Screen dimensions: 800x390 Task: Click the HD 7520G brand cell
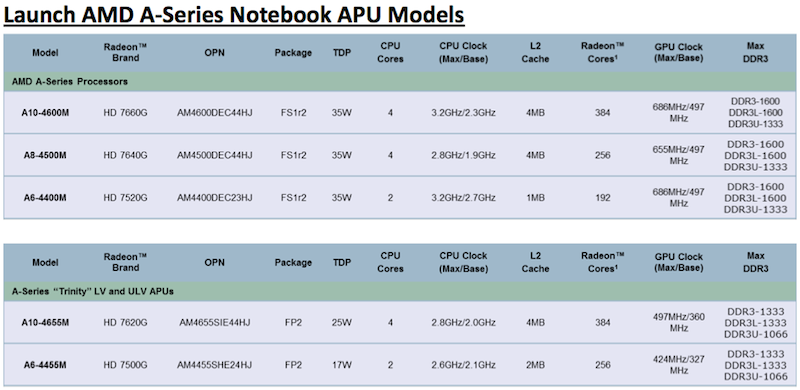point(125,198)
